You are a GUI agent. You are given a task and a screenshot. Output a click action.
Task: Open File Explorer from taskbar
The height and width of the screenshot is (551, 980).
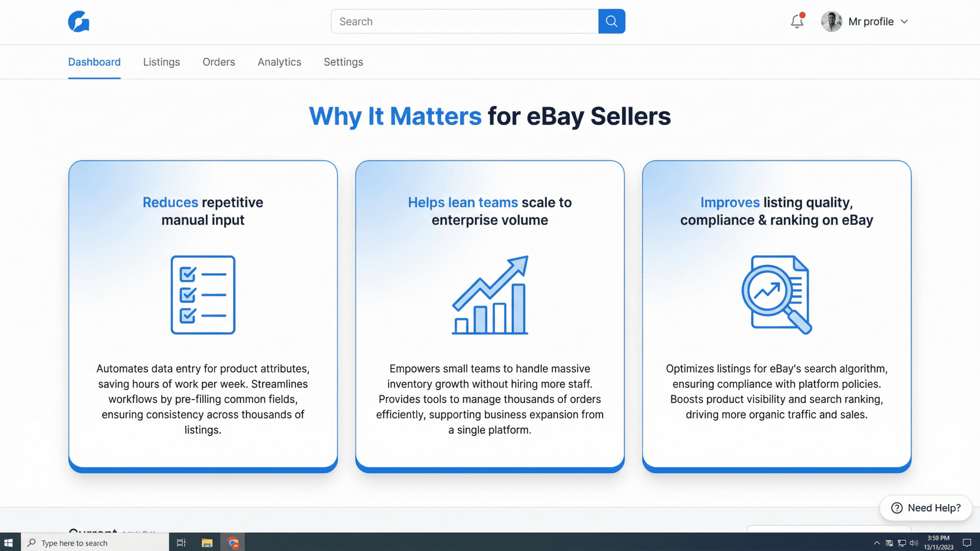pos(206,543)
